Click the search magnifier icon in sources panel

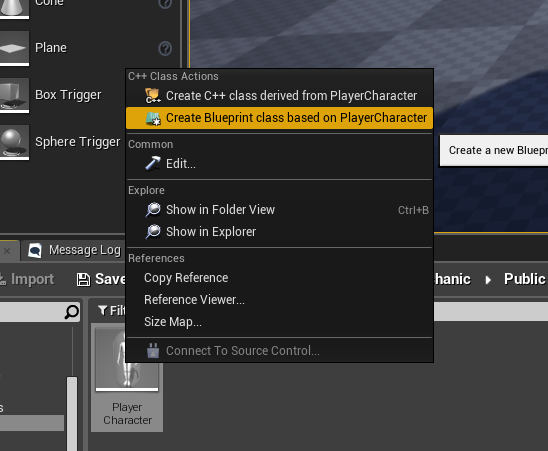coord(72,312)
